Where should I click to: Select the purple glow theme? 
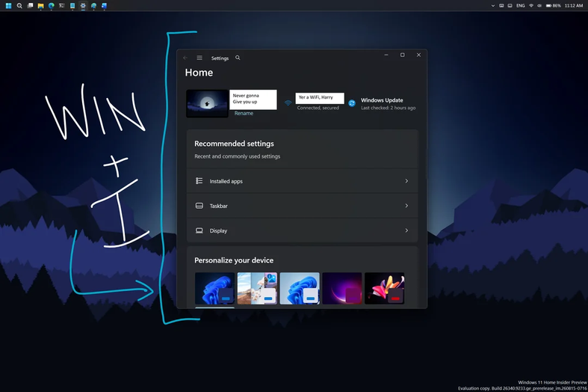coord(342,288)
